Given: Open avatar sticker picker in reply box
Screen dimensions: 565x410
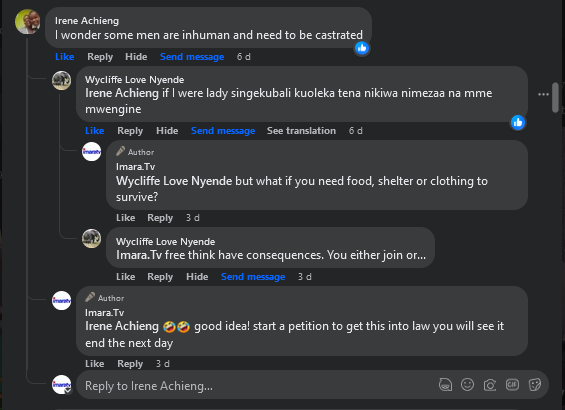Looking at the screenshot, I should click(445, 385).
